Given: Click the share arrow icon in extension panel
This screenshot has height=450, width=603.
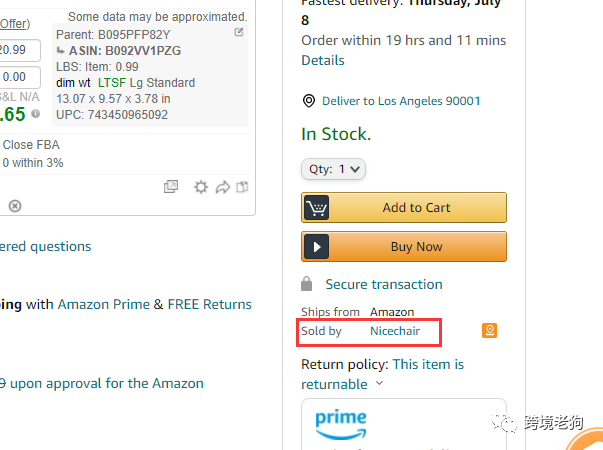Looking at the screenshot, I should pos(222,187).
